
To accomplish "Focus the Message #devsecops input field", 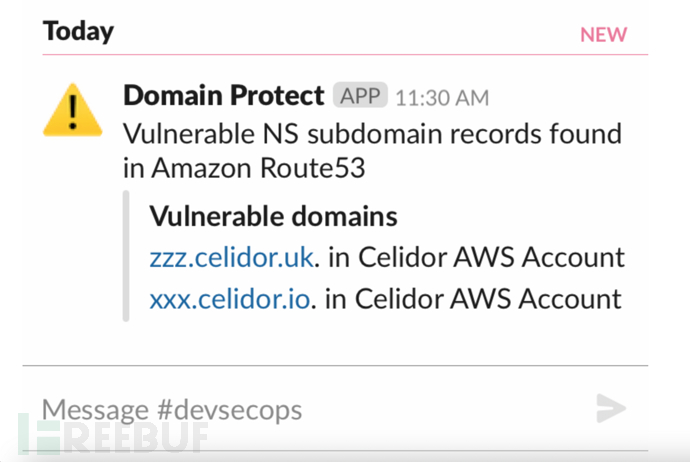I will (x=300, y=409).
